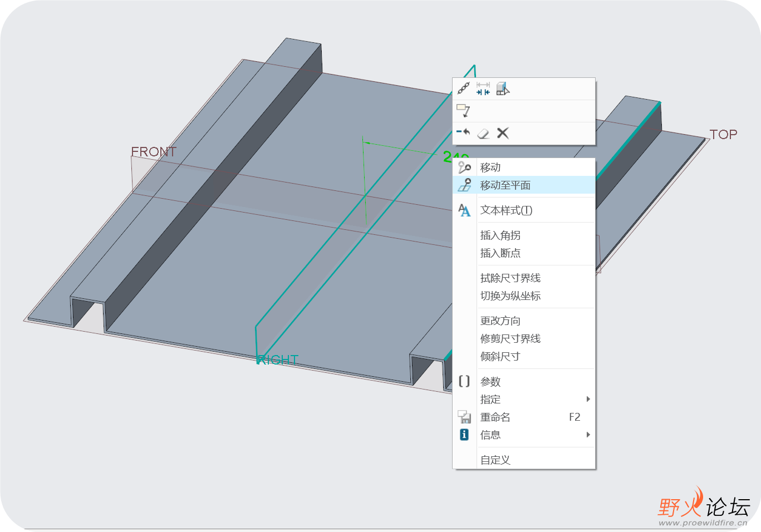The image size is (761, 532).
Task: Choose 自定义 at the bottom of the menu
Action: [x=524, y=460]
